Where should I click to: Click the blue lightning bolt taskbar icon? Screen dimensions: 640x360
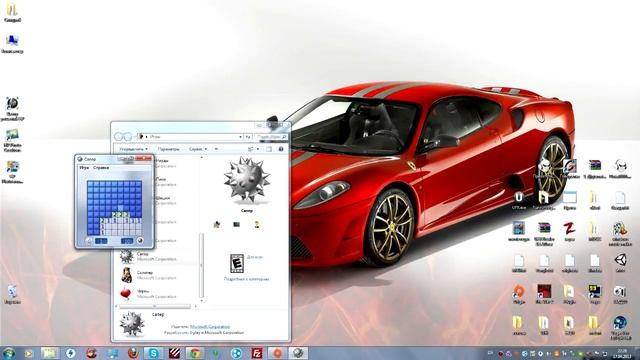point(70,353)
